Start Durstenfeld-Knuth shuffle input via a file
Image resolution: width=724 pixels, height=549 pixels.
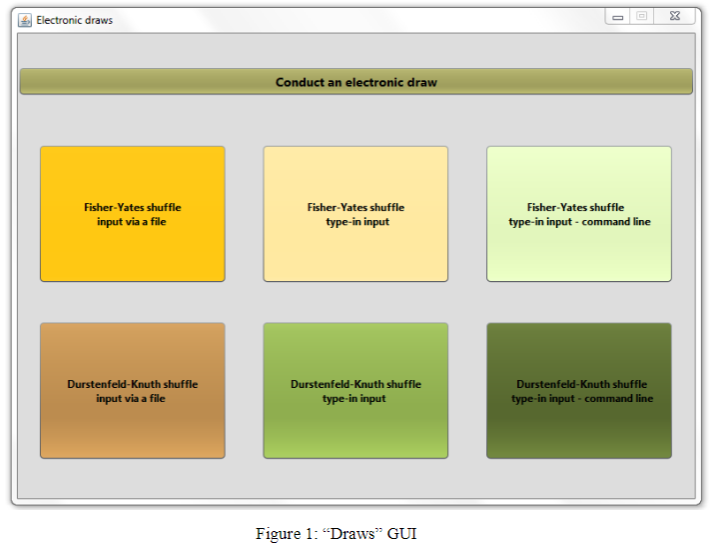point(132,391)
